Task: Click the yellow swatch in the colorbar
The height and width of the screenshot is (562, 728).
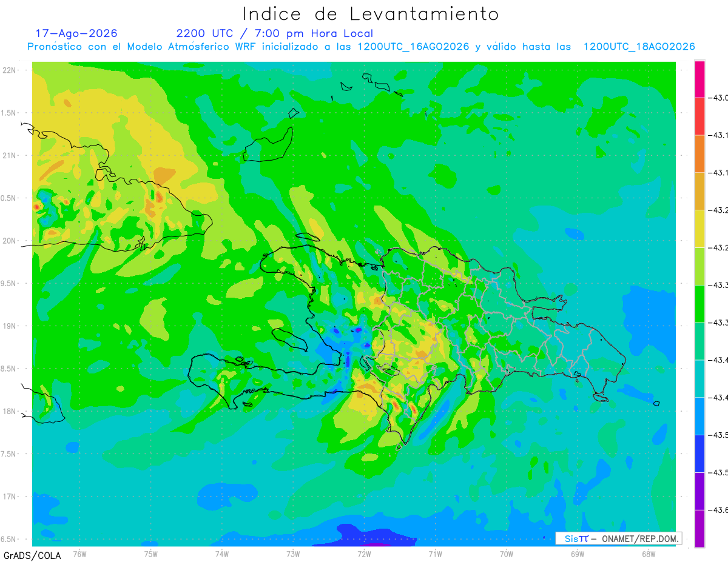Action: 699,229
